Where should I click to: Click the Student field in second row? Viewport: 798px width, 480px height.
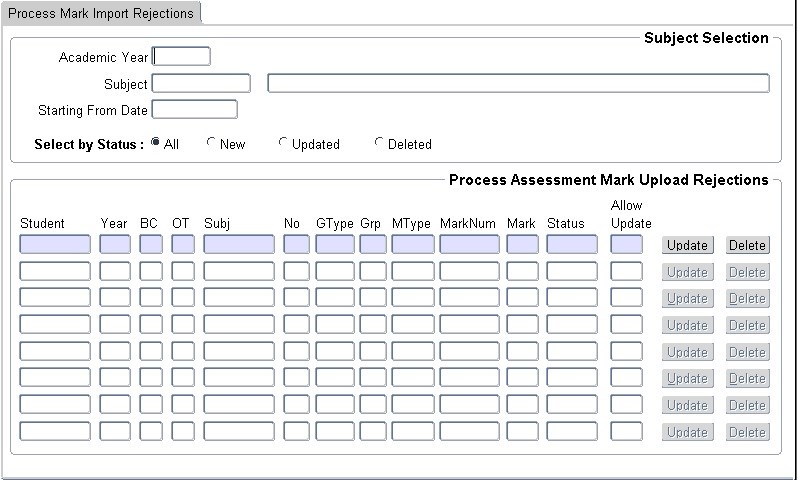tap(55, 272)
